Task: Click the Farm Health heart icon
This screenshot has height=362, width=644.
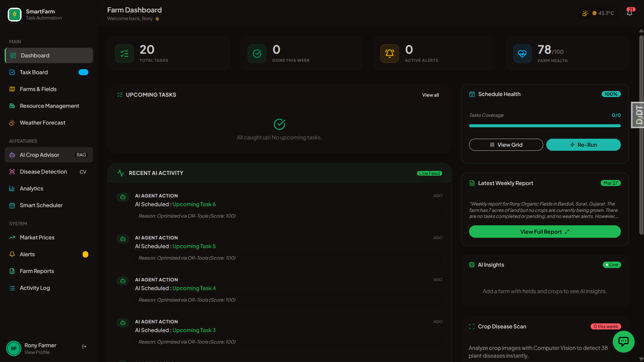Action: [522, 54]
